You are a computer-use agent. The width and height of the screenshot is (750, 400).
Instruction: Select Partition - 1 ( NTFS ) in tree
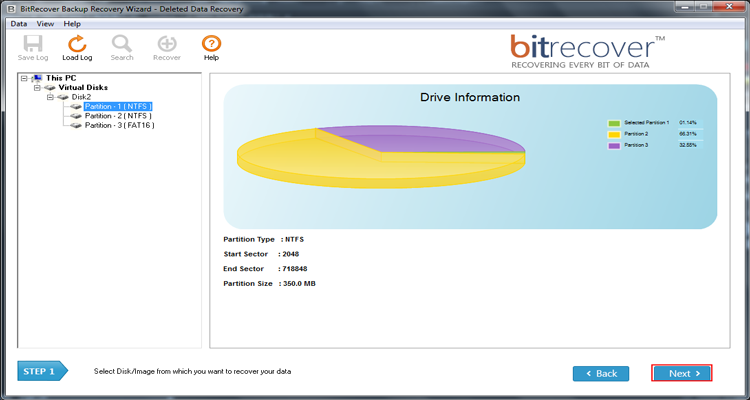point(118,106)
